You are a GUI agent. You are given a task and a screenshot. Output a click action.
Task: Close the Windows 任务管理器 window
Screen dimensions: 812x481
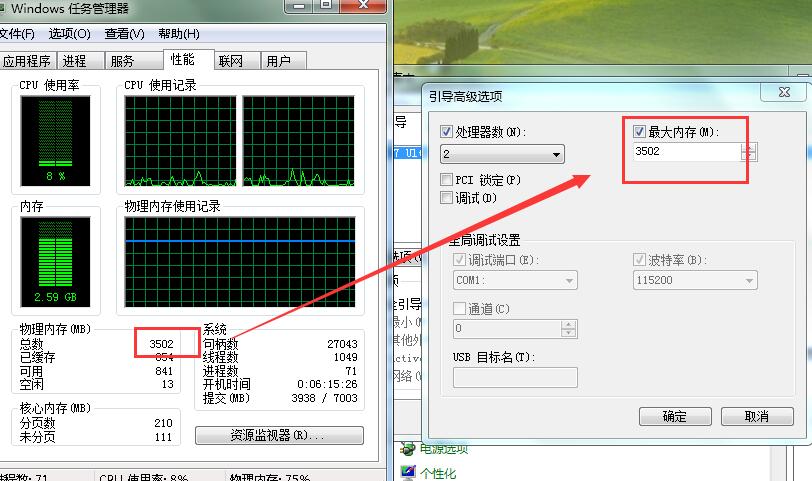(x=364, y=6)
